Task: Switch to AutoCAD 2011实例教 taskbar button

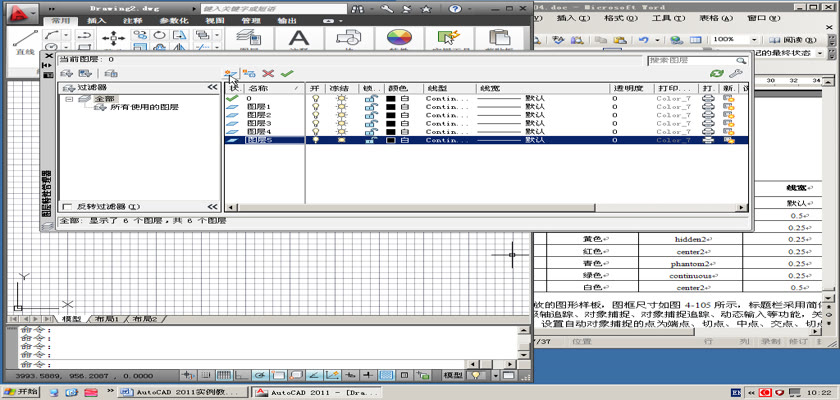Action: [184, 392]
